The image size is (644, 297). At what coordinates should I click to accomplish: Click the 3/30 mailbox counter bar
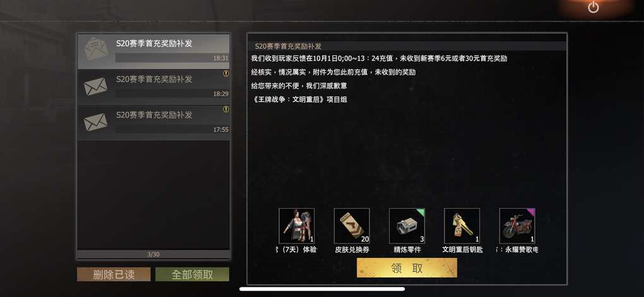(153, 254)
